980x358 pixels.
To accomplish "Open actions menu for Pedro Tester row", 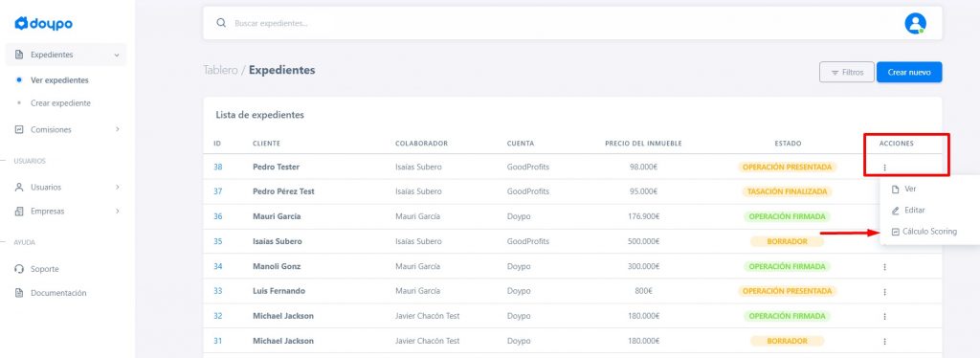I will coord(884,168).
